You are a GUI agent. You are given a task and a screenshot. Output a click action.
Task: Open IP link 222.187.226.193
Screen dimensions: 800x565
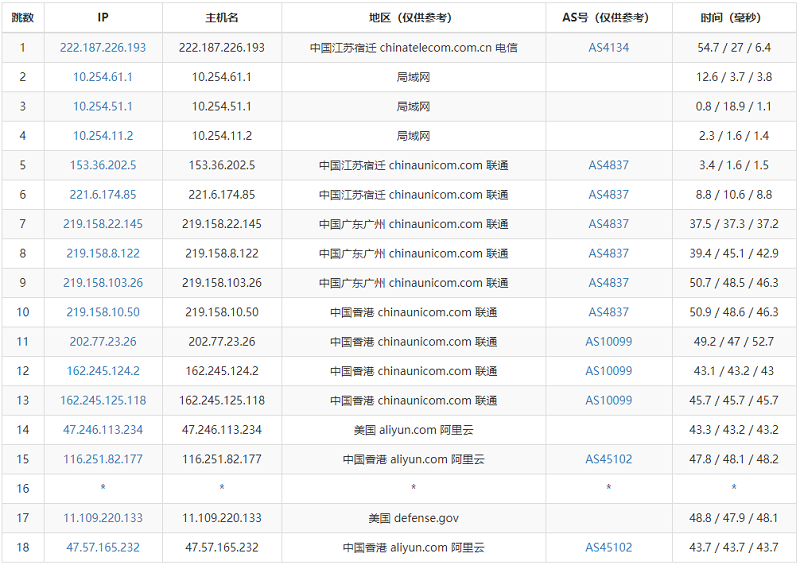click(x=103, y=47)
